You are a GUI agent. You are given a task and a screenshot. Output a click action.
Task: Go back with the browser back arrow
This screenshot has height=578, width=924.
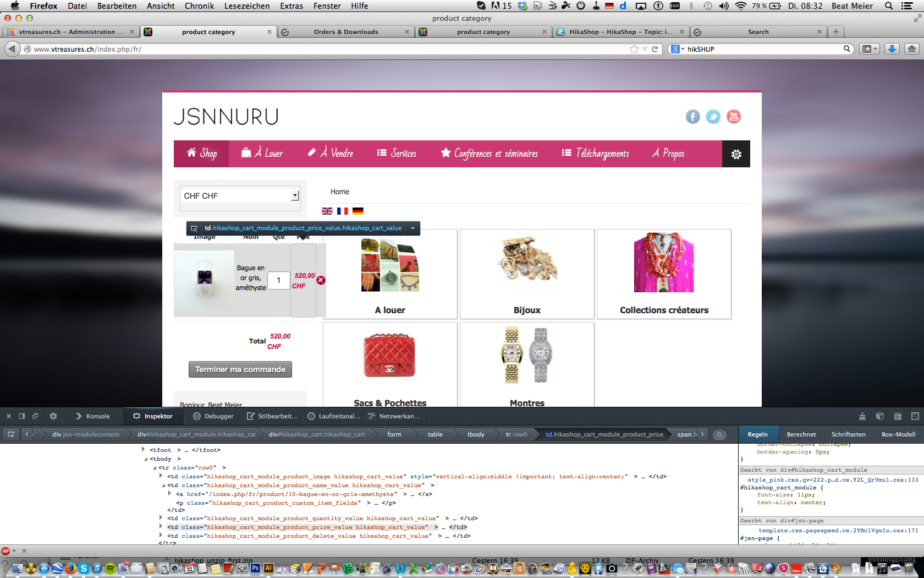coord(12,49)
